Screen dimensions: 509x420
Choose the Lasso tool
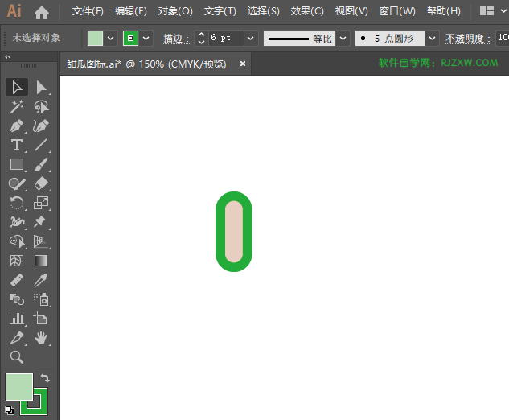41,106
